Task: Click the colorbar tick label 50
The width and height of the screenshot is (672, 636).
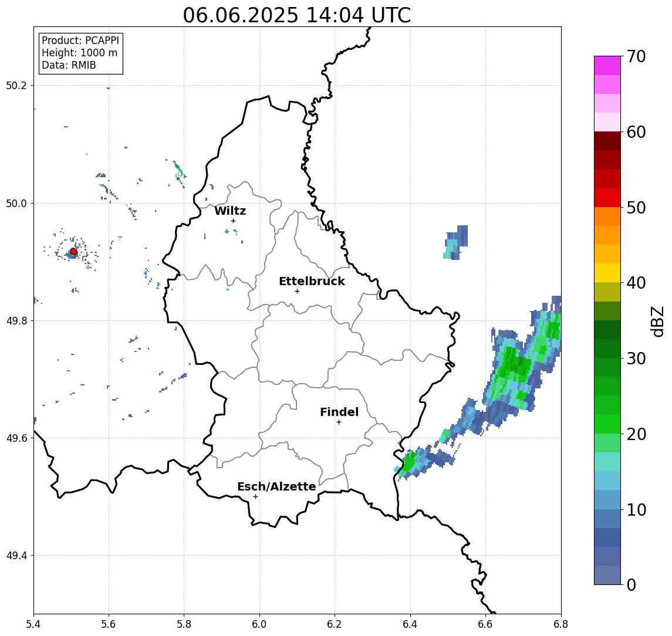Action: 636,208
